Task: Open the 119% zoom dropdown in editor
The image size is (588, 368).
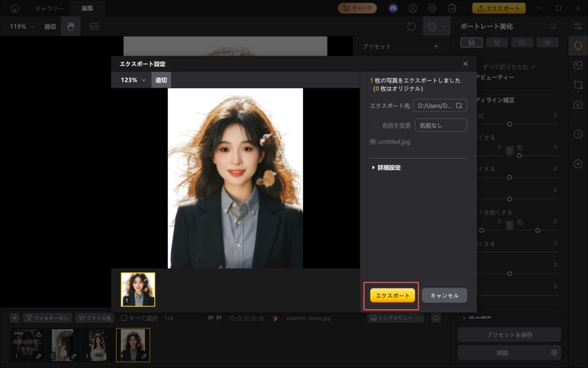Action: [x=22, y=26]
